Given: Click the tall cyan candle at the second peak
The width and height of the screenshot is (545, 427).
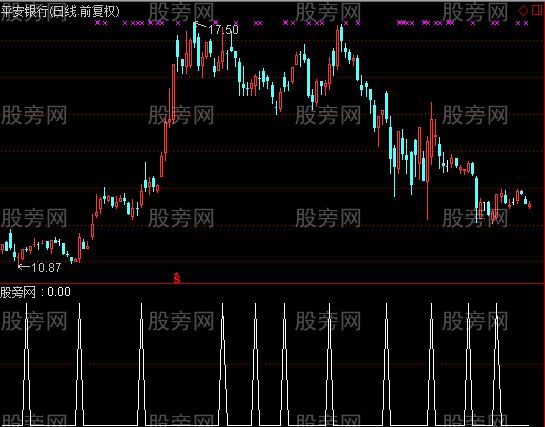Looking at the screenshot, I should 341,34.
